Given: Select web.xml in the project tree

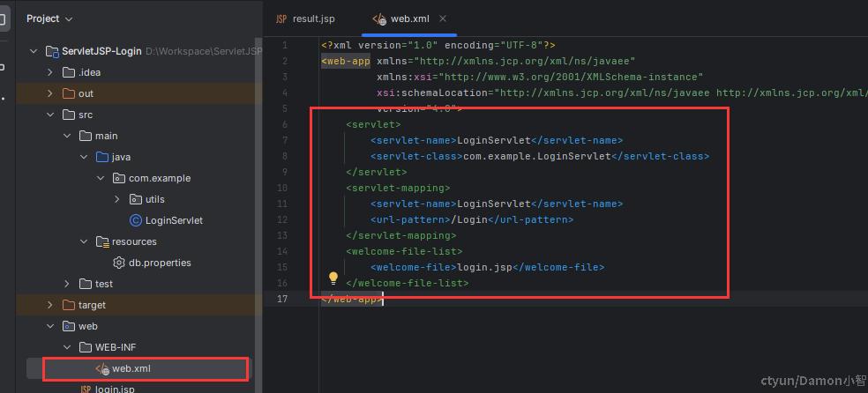Looking at the screenshot, I should pyautogui.click(x=131, y=368).
